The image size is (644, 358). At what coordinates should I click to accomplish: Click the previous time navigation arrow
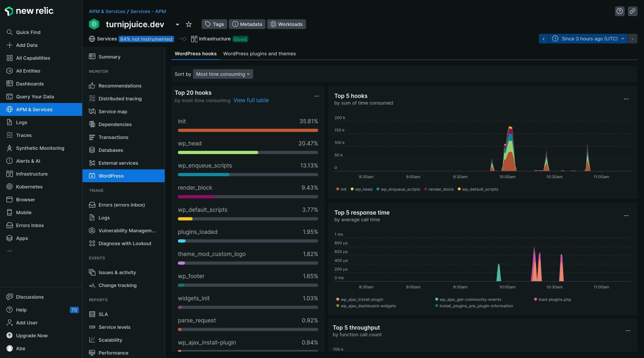click(544, 38)
